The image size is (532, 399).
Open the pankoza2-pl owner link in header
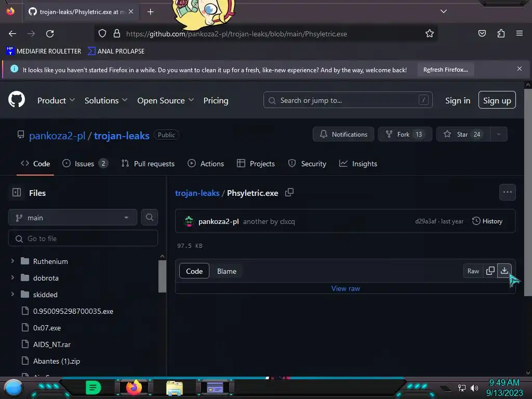57,136
